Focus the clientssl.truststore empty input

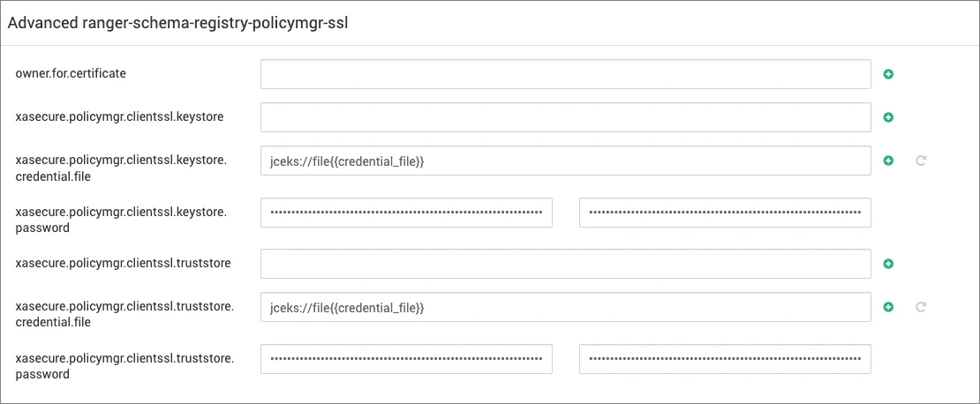(566, 264)
